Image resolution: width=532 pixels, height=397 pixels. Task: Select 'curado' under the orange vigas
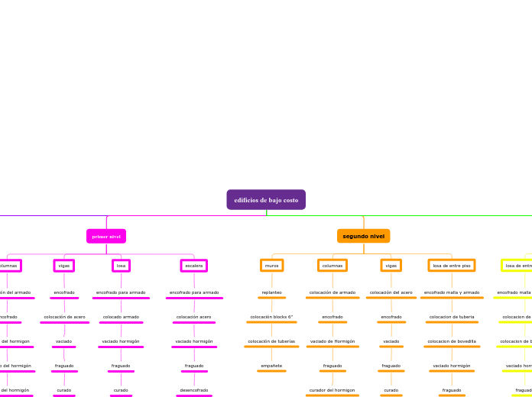coord(391,390)
